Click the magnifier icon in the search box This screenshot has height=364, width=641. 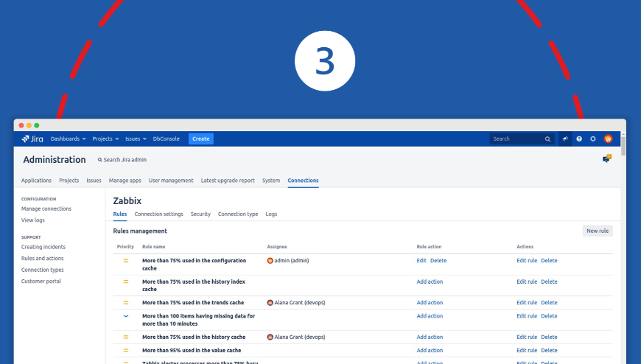pos(547,139)
